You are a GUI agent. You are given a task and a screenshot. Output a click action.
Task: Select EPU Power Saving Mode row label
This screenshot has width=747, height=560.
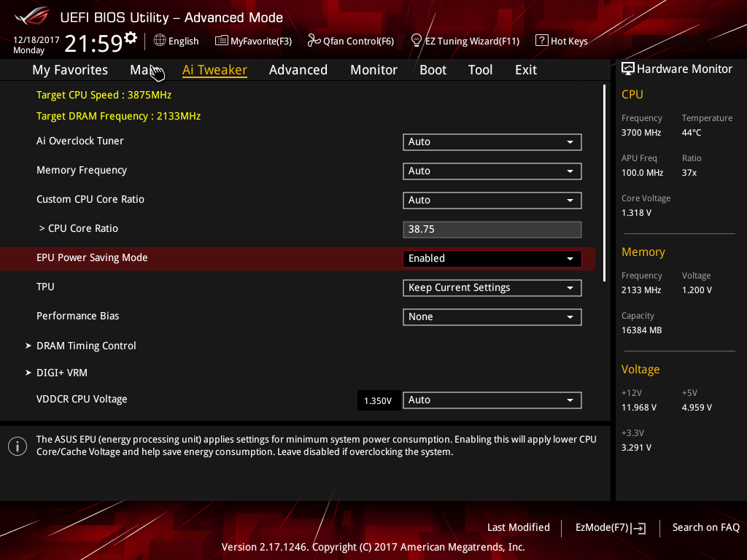pyautogui.click(x=92, y=257)
